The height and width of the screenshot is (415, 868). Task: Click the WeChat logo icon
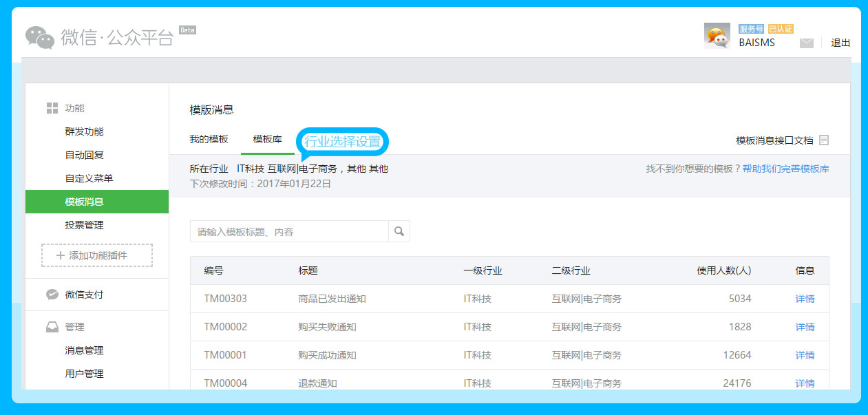[40, 38]
